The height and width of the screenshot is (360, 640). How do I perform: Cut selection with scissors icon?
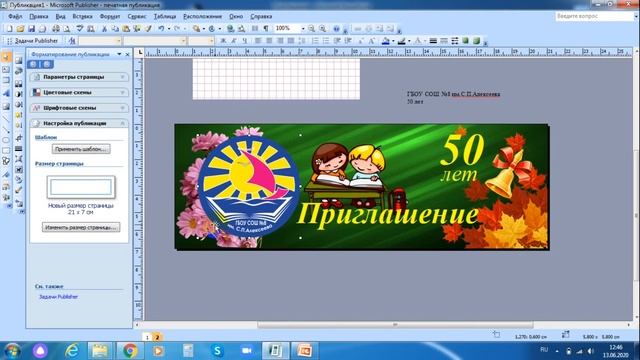(104, 29)
